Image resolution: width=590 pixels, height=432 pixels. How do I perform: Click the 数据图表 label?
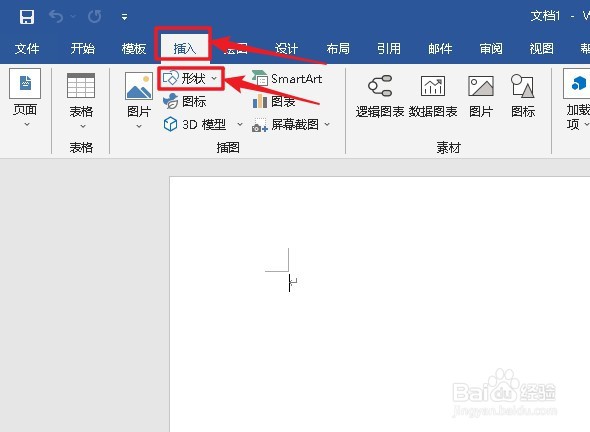coord(433,111)
